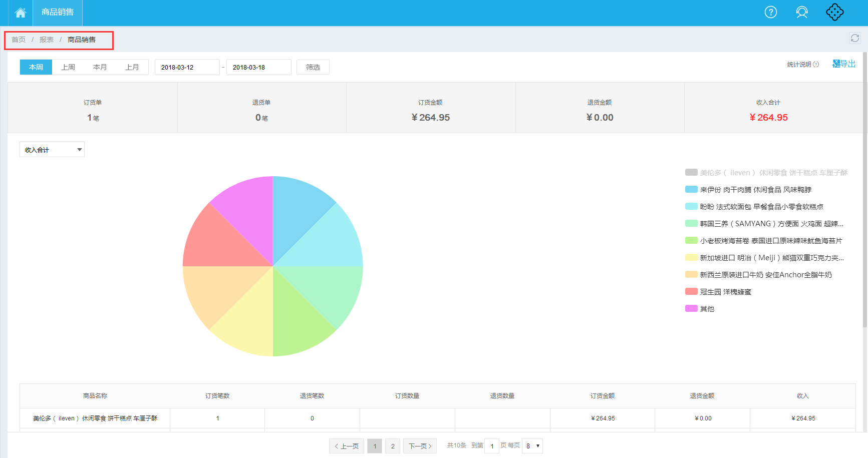This screenshot has width=868, height=458.
Task: Click the 订货金额 table column header
Action: coord(603,396)
